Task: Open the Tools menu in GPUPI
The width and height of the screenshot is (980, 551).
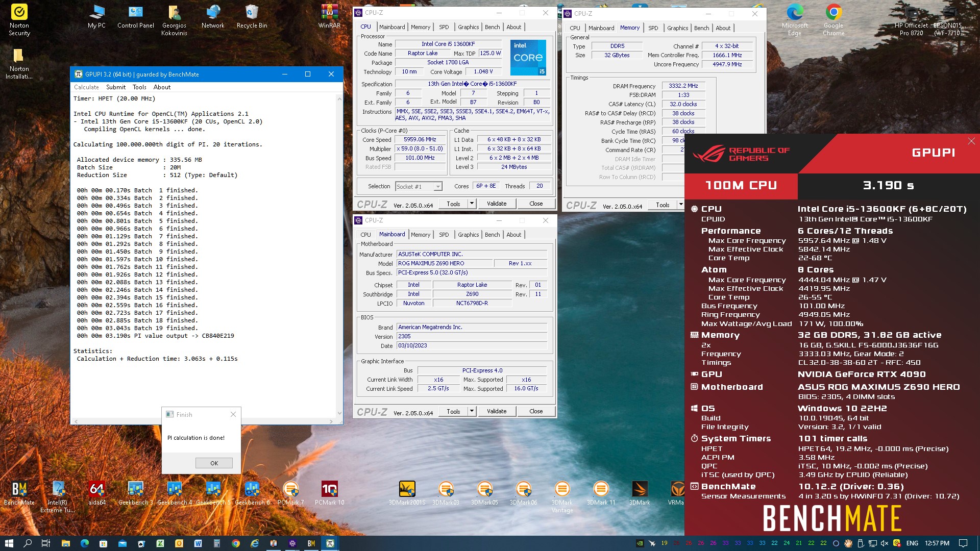Action: (139, 87)
